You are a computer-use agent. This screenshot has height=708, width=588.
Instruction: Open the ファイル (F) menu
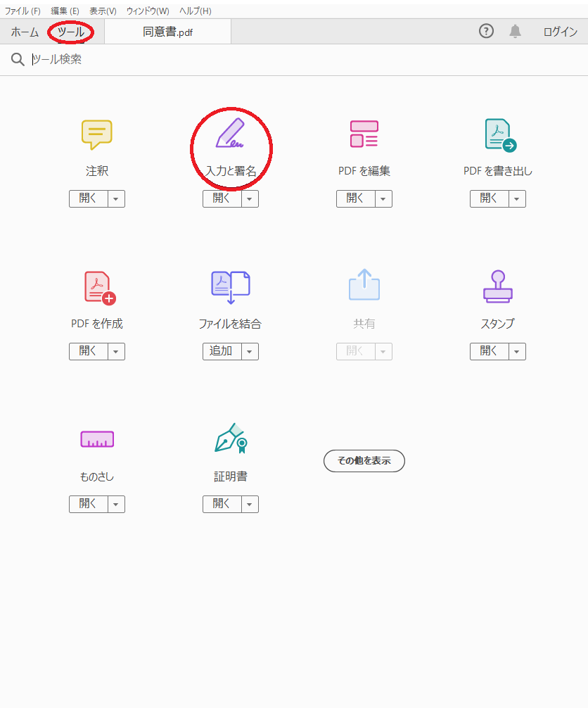point(23,11)
